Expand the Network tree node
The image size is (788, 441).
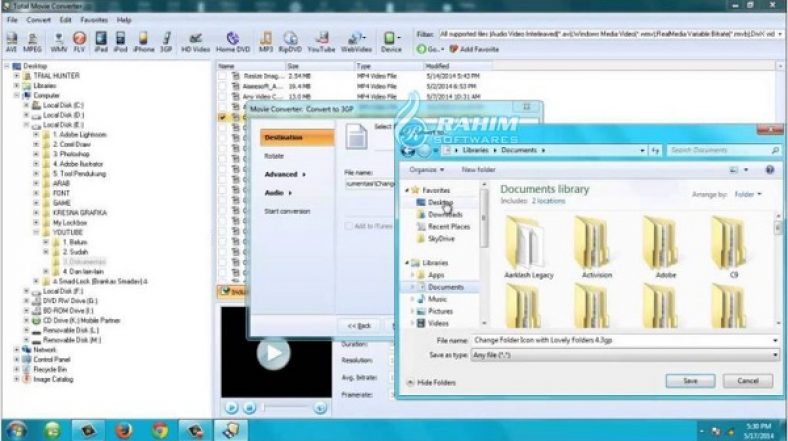(17, 350)
